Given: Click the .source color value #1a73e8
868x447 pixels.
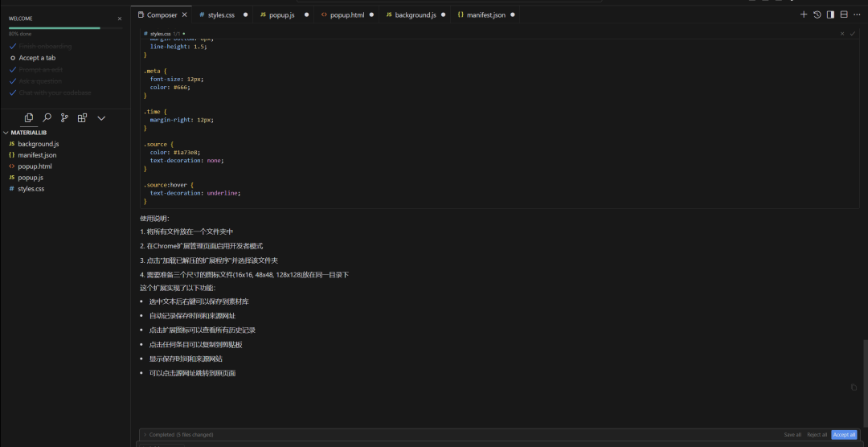Looking at the screenshot, I should 186,152.
